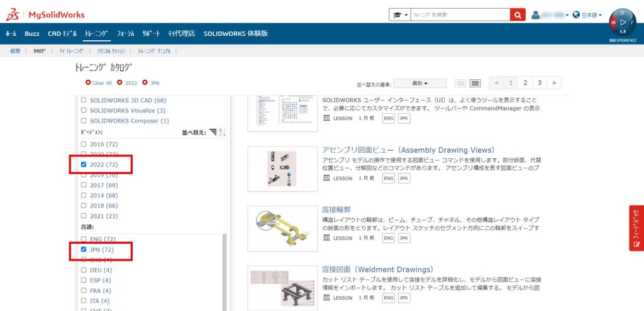Screen dimensions: 644x311
Task: Go to page 2
Action: click(x=525, y=83)
